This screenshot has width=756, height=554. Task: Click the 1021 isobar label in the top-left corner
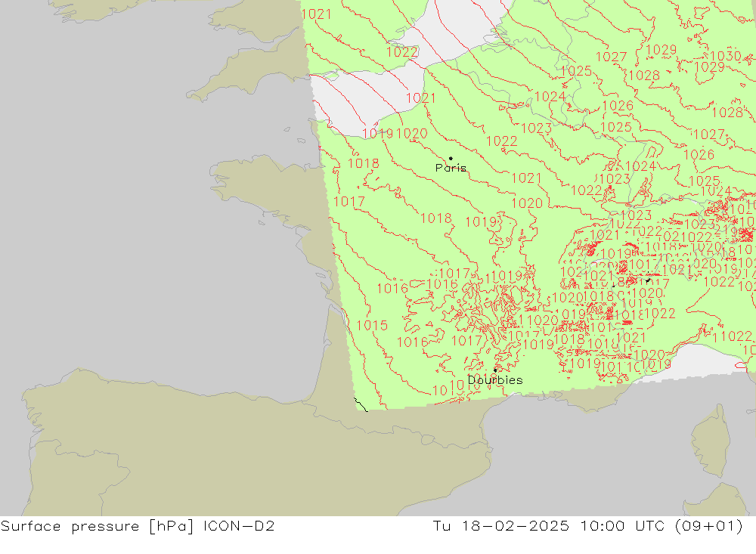[316, 14]
